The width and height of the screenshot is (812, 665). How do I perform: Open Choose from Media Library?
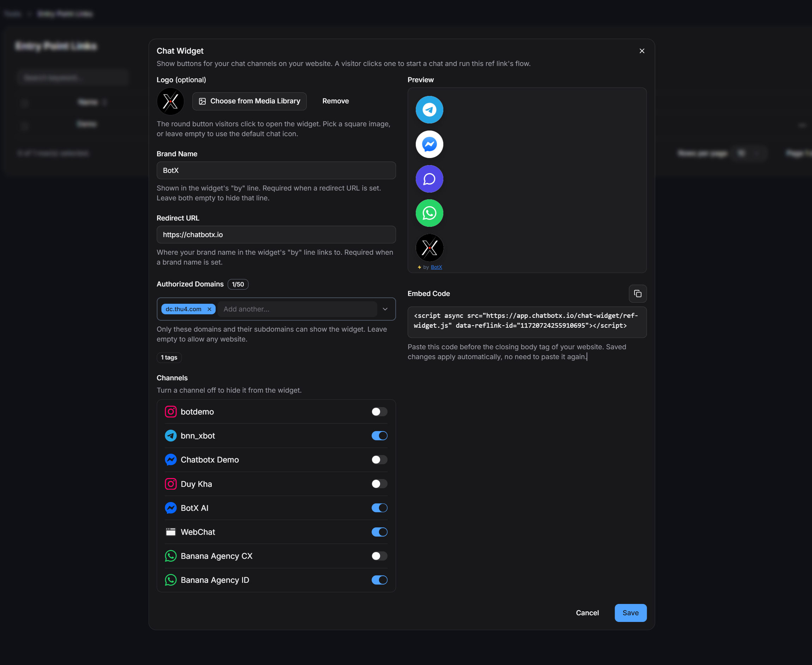coord(249,101)
